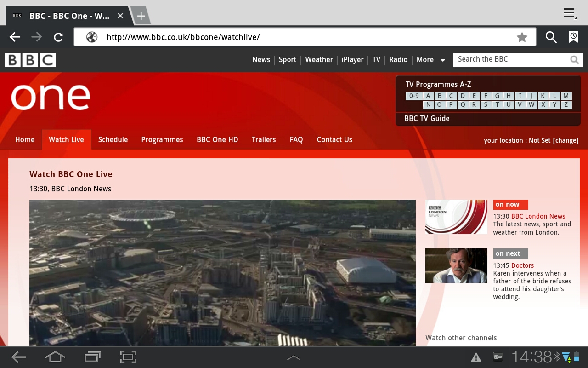Close the BBC One tab
Image resolution: width=588 pixels, height=368 pixels.
click(x=120, y=16)
